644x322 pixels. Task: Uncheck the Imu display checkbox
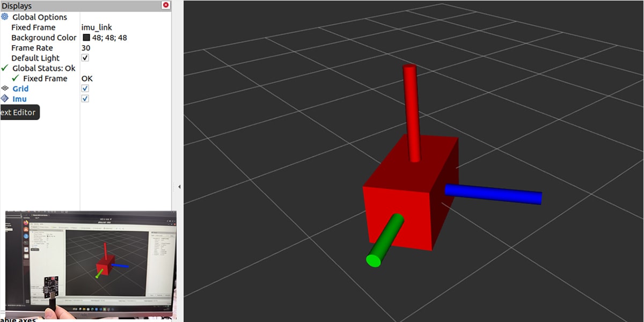[85, 99]
